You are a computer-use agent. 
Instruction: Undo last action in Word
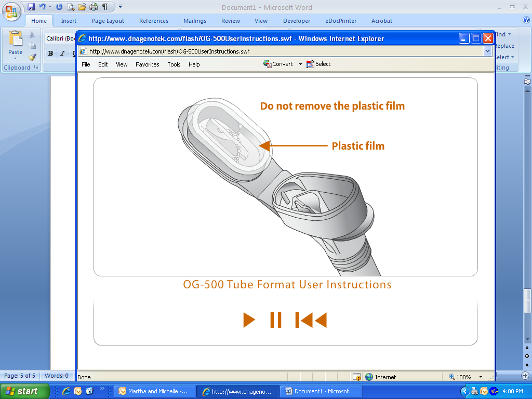click(x=42, y=6)
